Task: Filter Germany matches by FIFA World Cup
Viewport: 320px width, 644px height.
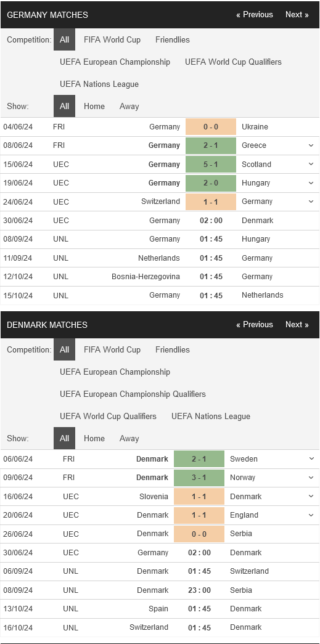Action: point(112,40)
